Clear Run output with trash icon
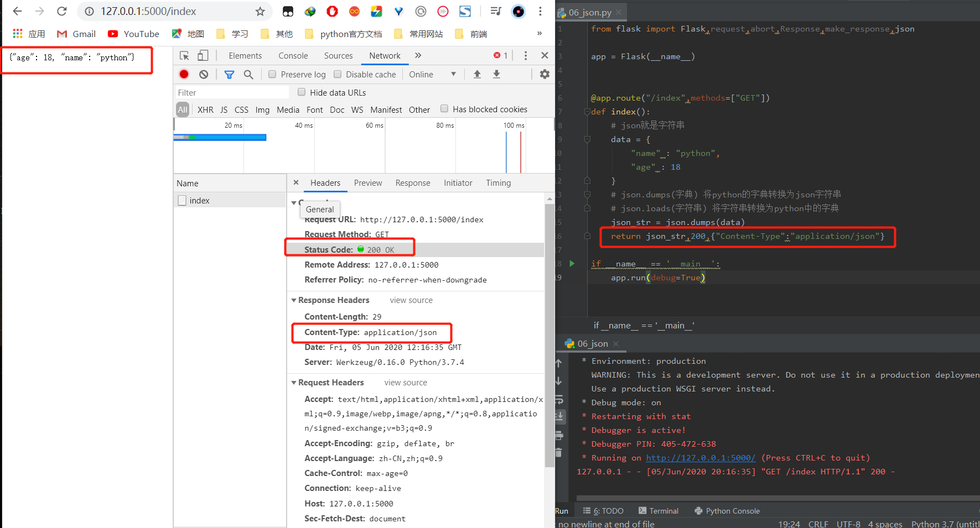Image resolution: width=980 pixels, height=528 pixels. pos(559,452)
